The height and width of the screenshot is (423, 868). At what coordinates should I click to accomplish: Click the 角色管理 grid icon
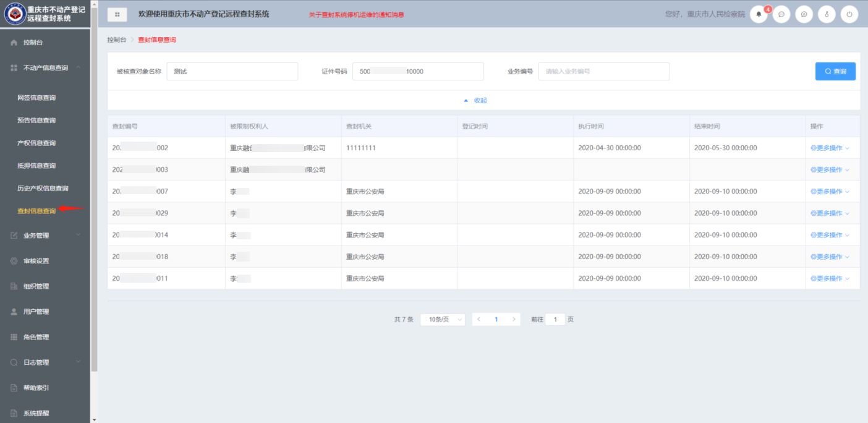(14, 337)
